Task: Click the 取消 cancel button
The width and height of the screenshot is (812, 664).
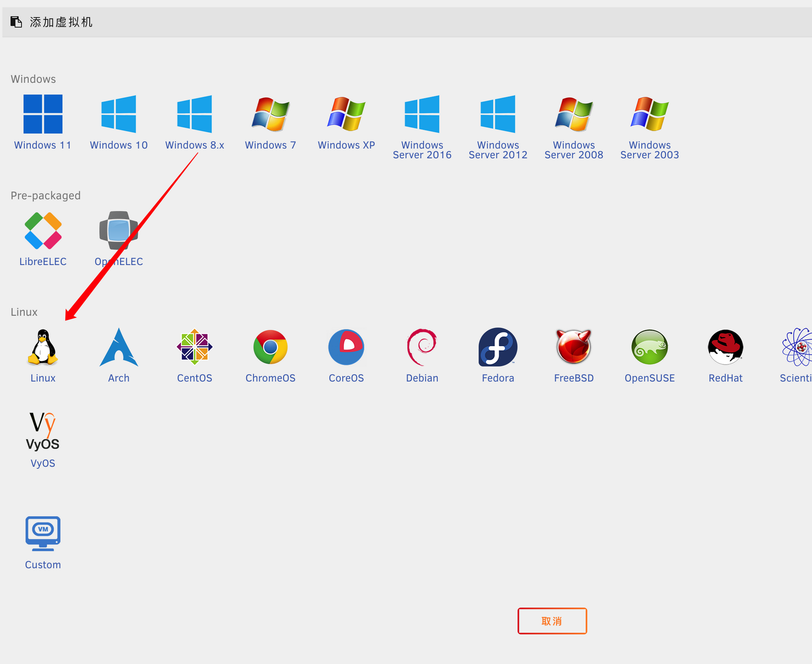Action: pos(552,621)
